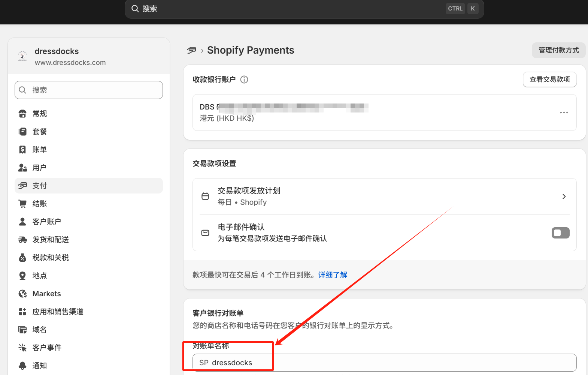Click the Customer accounts (客户账户) icon
The width and height of the screenshot is (588, 375).
click(x=22, y=222)
